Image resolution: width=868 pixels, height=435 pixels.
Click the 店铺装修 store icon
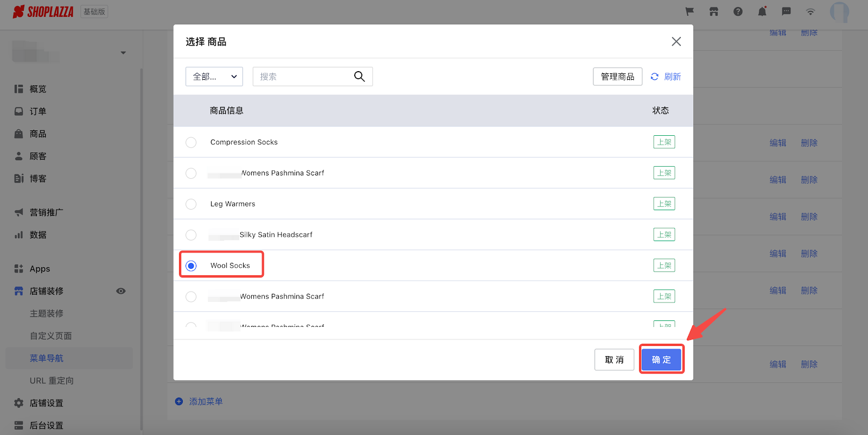coord(19,291)
